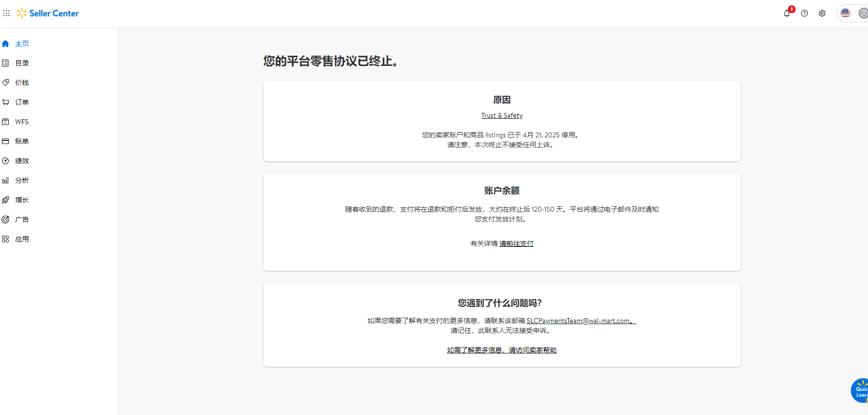
Task: Open the user profile avatar
Action: pos(863,13)
